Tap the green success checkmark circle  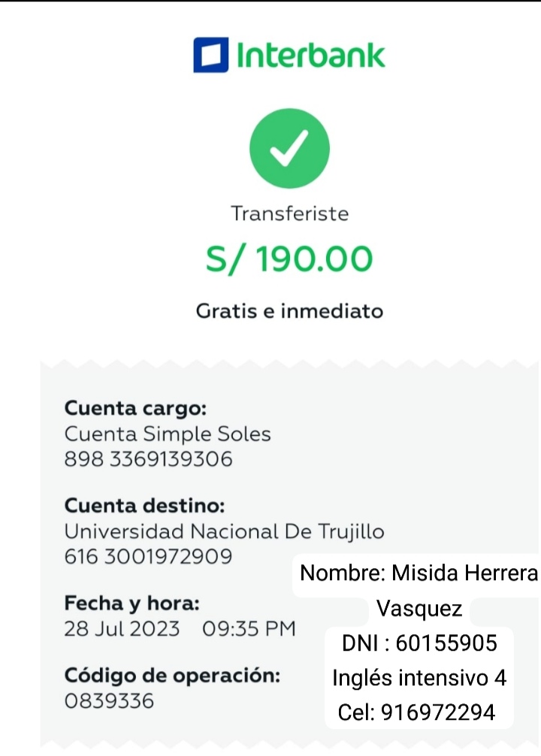coord(289,149)
